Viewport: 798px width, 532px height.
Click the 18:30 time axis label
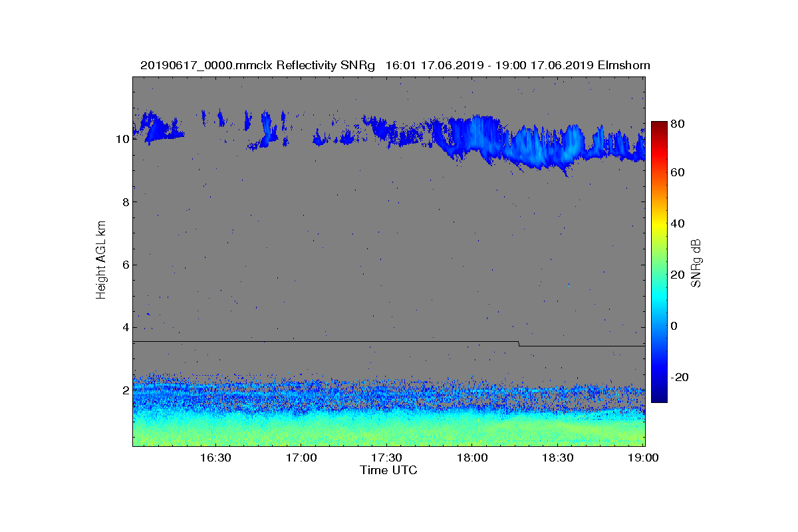pos(558,458)
